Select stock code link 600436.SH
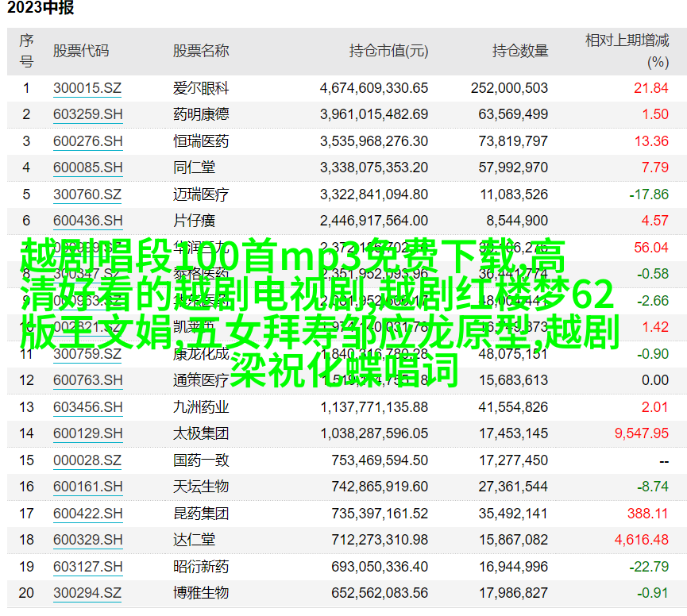This screenshot has height=616, width=687. pos(87,221)
